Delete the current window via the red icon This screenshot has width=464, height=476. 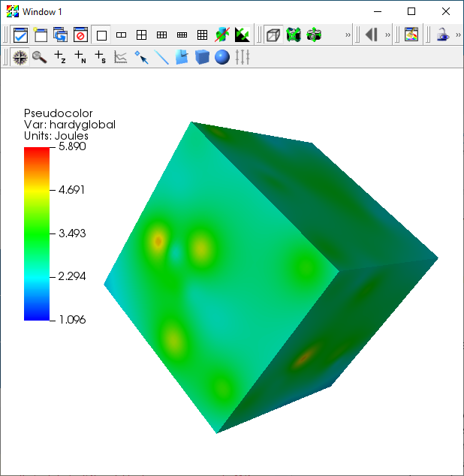[80, 35]
